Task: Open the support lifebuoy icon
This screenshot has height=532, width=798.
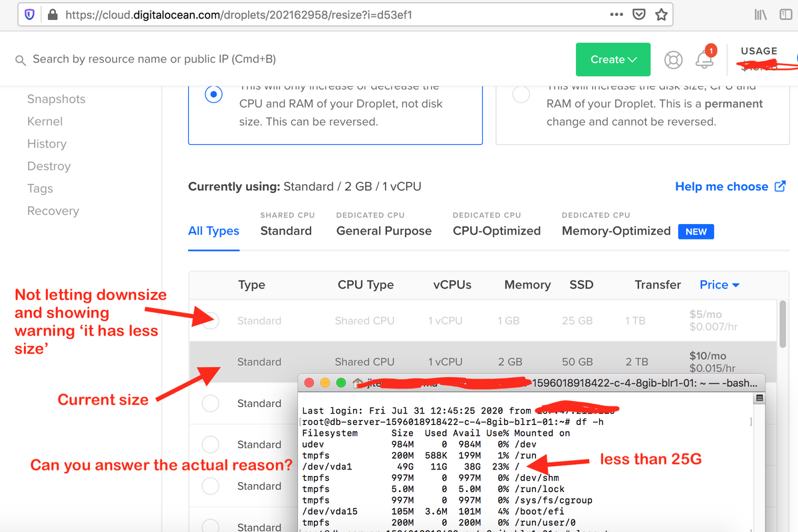Action: (674, 60)
